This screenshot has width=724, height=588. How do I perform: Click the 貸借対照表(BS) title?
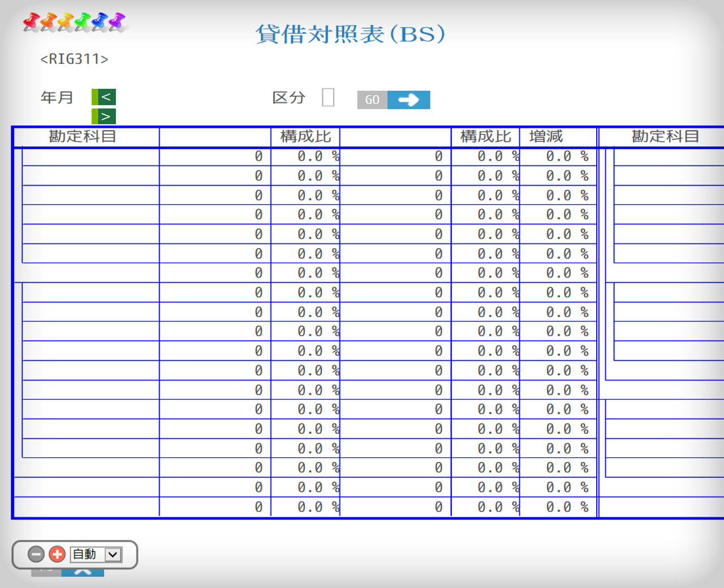coord(351,34)
